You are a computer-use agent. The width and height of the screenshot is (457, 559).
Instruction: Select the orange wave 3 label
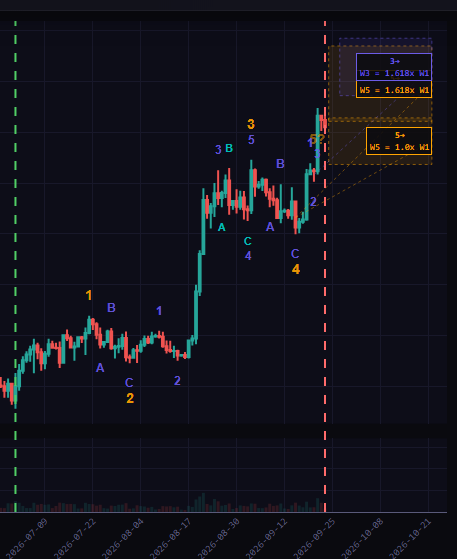coord(251,124)
